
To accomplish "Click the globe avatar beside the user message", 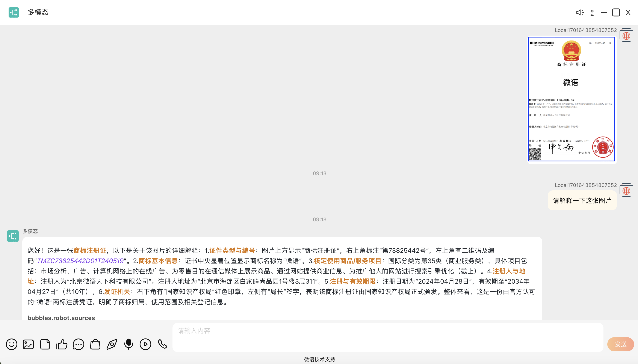I will [x=626, y=190].
